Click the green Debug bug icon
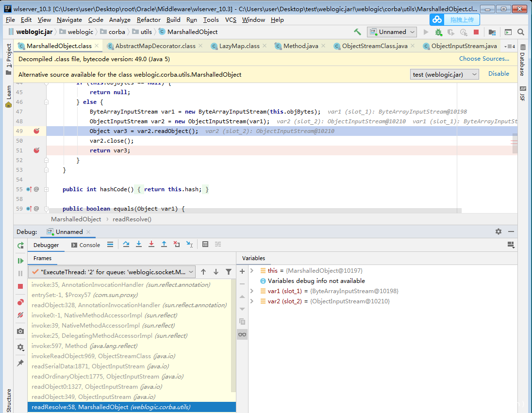 pyautogui.click(x=438, y=32)
